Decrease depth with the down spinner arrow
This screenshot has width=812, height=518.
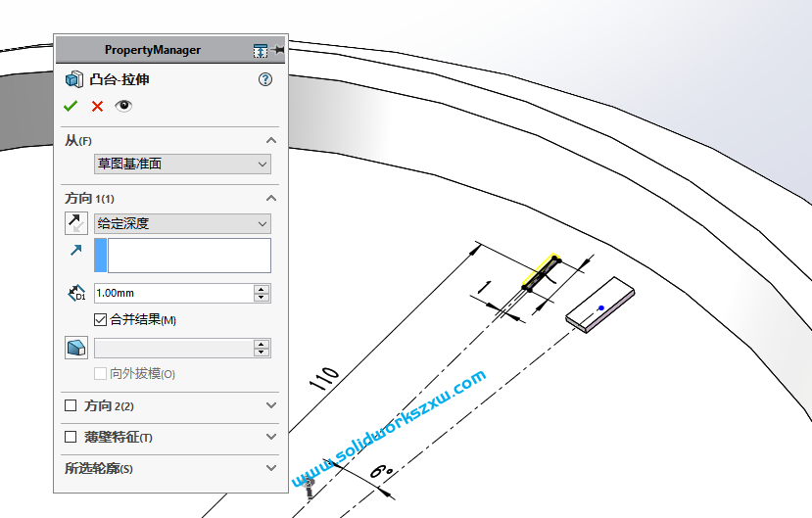[263, 298]
